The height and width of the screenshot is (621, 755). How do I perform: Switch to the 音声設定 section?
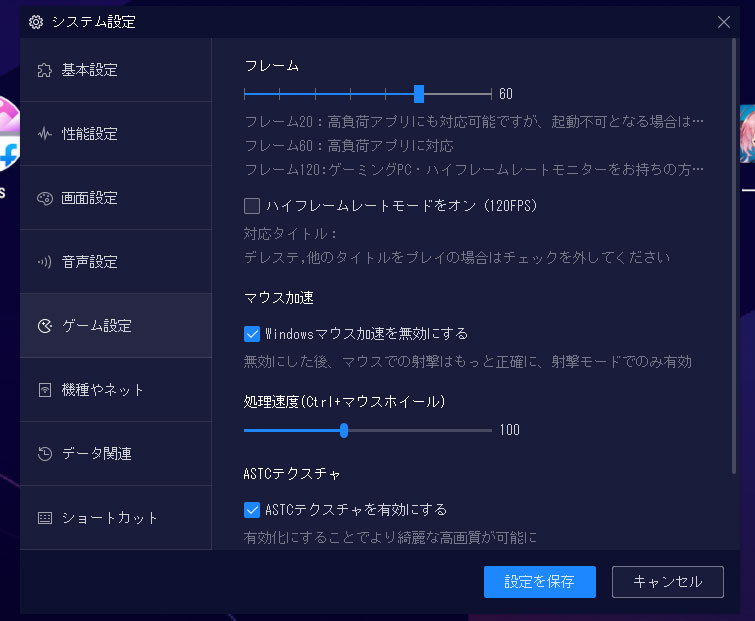pyautogui.click(x=90, y=262)
